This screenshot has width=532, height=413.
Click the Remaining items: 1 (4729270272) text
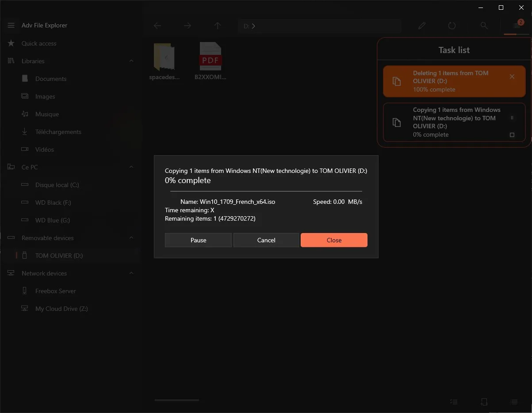210,218
